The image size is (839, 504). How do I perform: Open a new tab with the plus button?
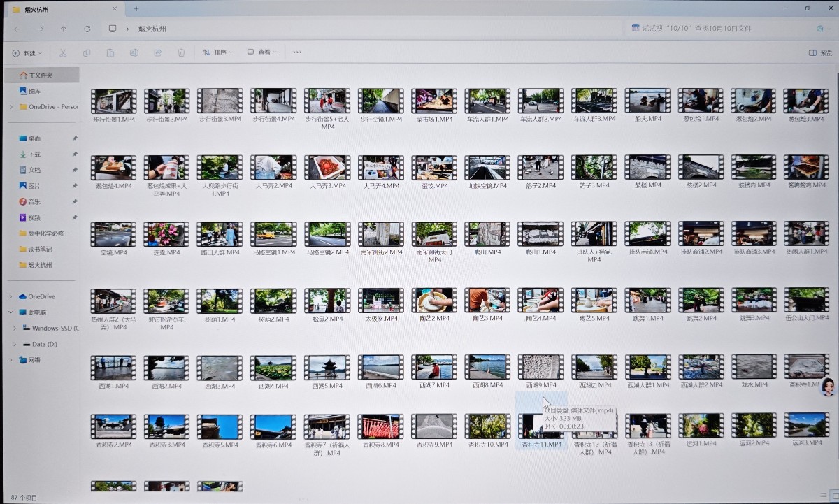[136, 8]
